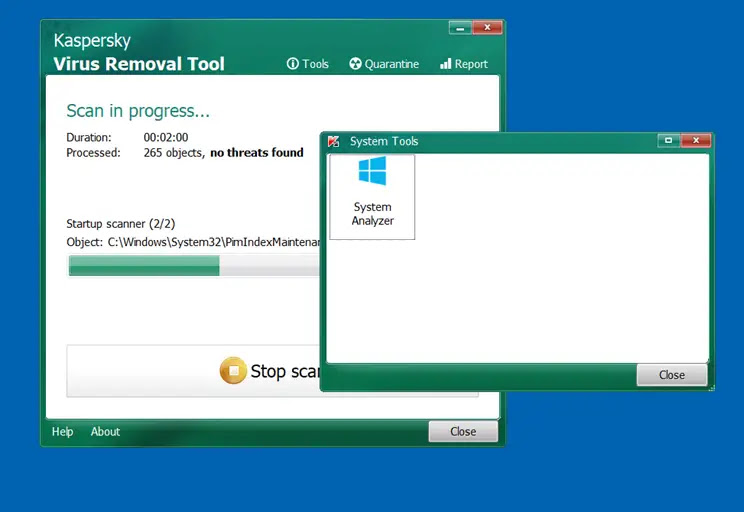The width and height of the screenshot is (744, 512).
Task: Click the System Tools window title
Action: 384,141
